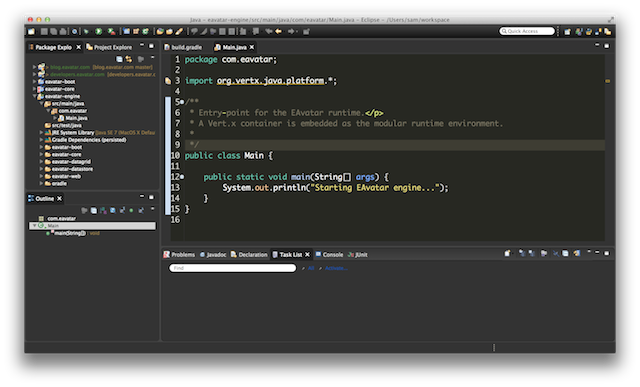This screenshot has width=640, height=387.
Task: Click New Task icon in Task List toolbar
Action: click(507, 254)
